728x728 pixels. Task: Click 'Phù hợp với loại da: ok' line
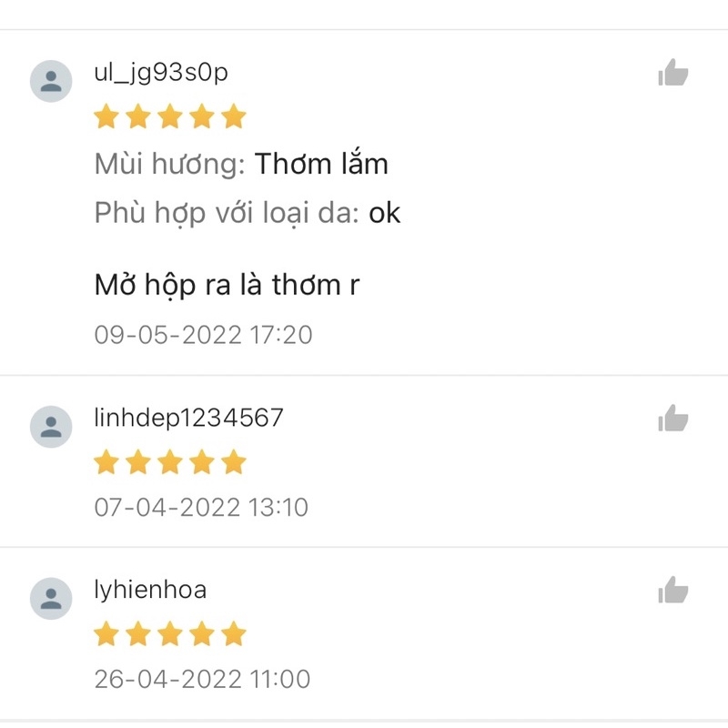coord(247,213)
